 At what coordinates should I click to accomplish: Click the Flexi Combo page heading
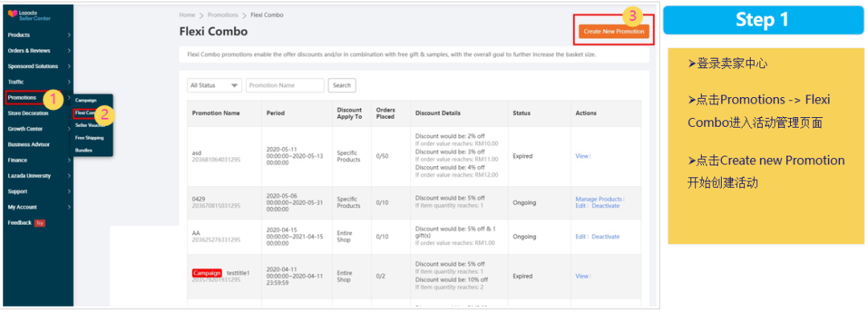(x=213, y=31)
